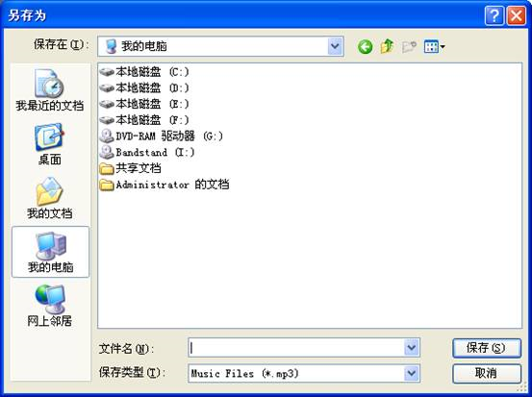The width and height of the screenshot is (532, 397).
Task: Open 我最近的文档 in the places bar
Action: [49, 89]
